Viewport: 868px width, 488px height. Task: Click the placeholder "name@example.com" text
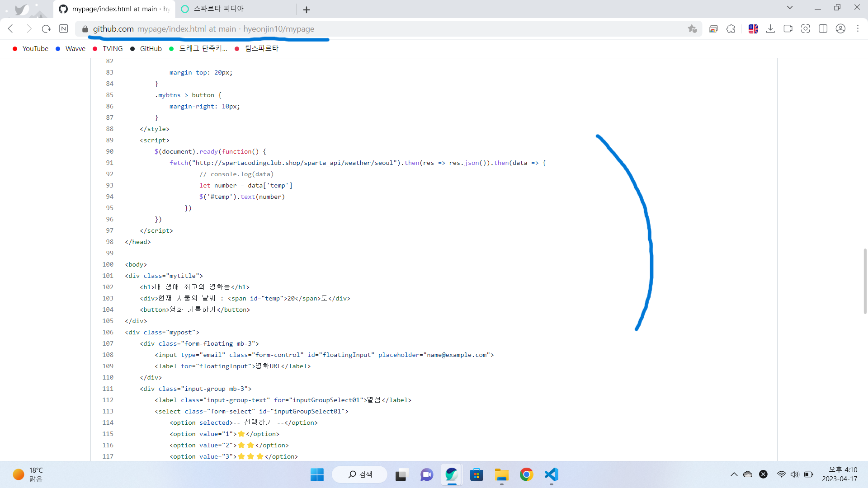pos(458,355)
